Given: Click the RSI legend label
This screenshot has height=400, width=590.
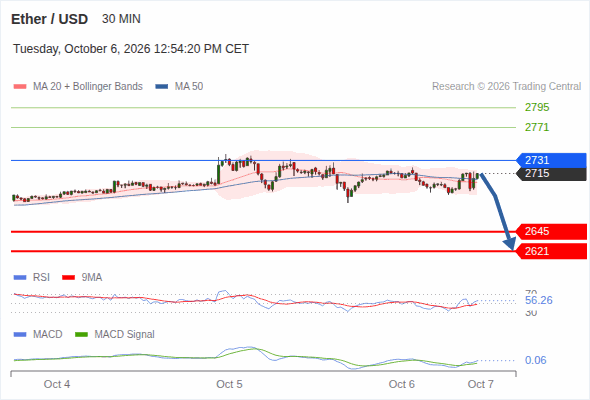Looking at the screenshot, I should pos(41,278).
